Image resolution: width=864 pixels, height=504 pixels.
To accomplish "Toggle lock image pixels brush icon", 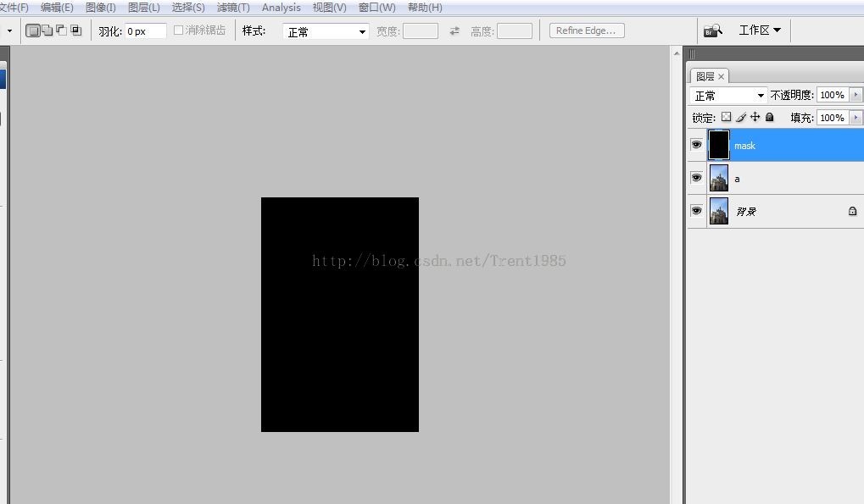I will click(x=740, y=117).
